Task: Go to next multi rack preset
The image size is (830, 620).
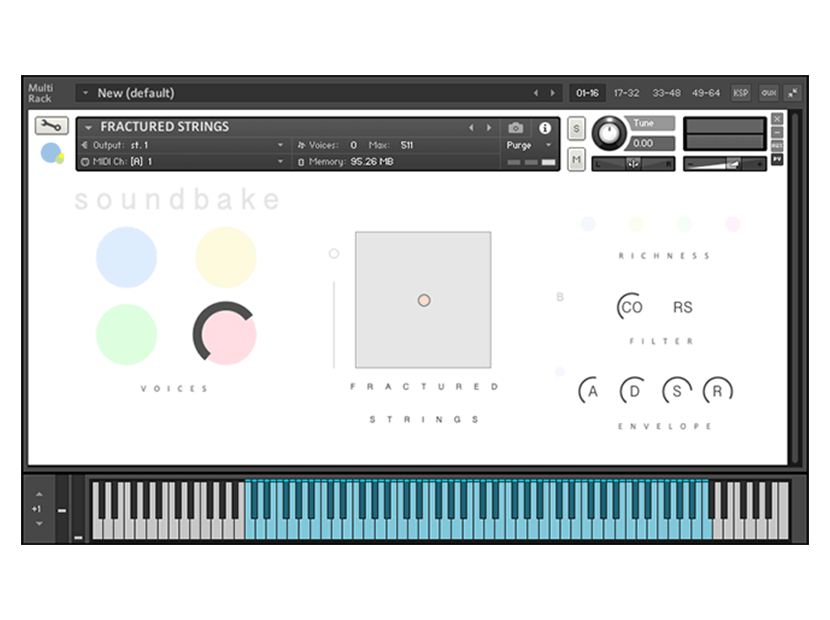Action: point(552,93)
